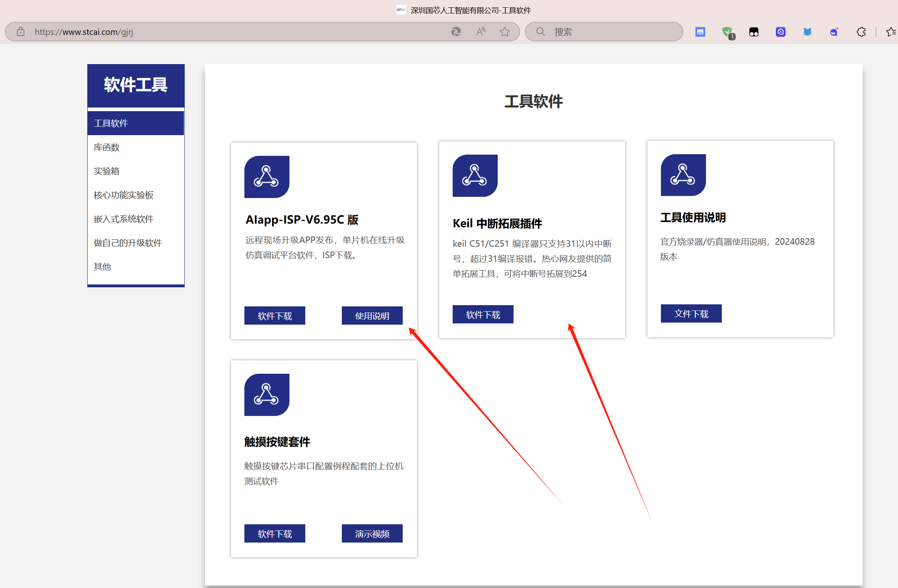Click the magnifier icon in the search box
The image size is (898, 588).
click(540, 32)
